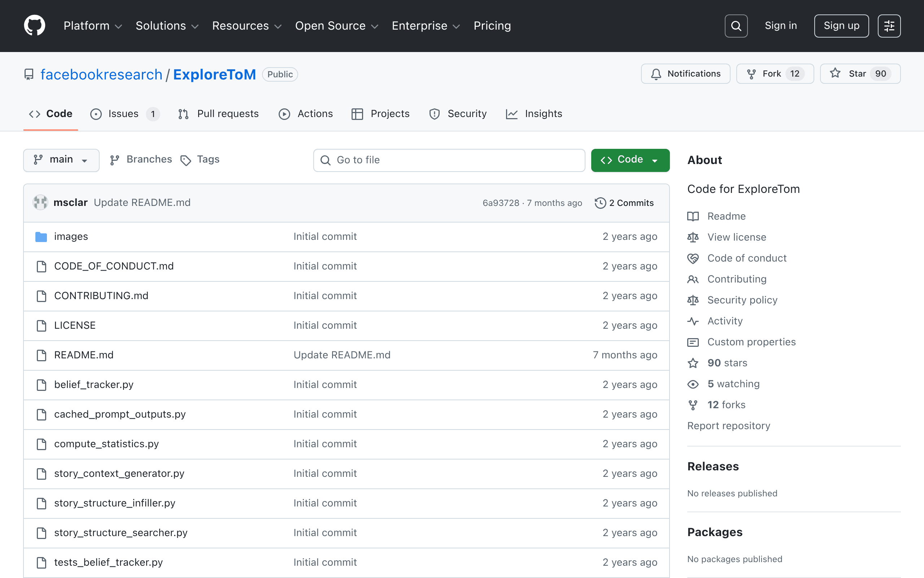
Task: Click the people icon beside Contributing
Action: point(693,280)
